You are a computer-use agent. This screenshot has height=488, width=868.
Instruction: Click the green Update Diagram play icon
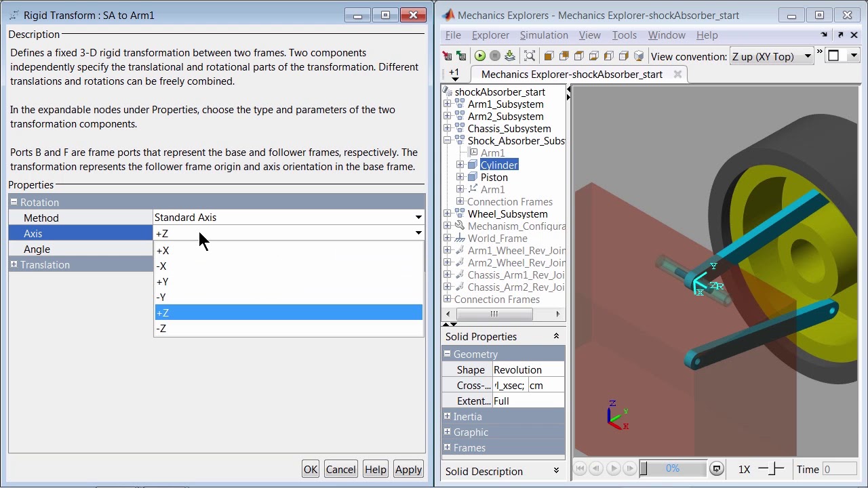[480, 56]
